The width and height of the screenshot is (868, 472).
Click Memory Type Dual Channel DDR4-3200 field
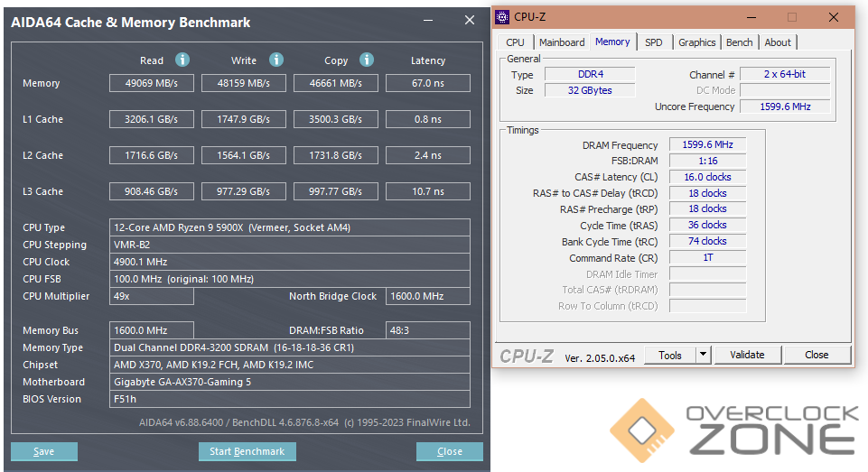(x=290, y=347)
